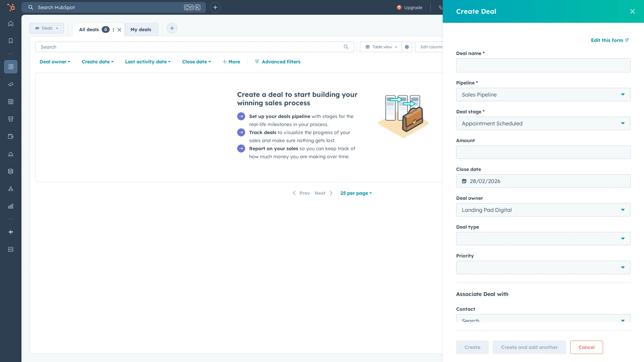The image size is (644, 362).
Task: Open the Edit this form link
Action: tap(609, 40)
